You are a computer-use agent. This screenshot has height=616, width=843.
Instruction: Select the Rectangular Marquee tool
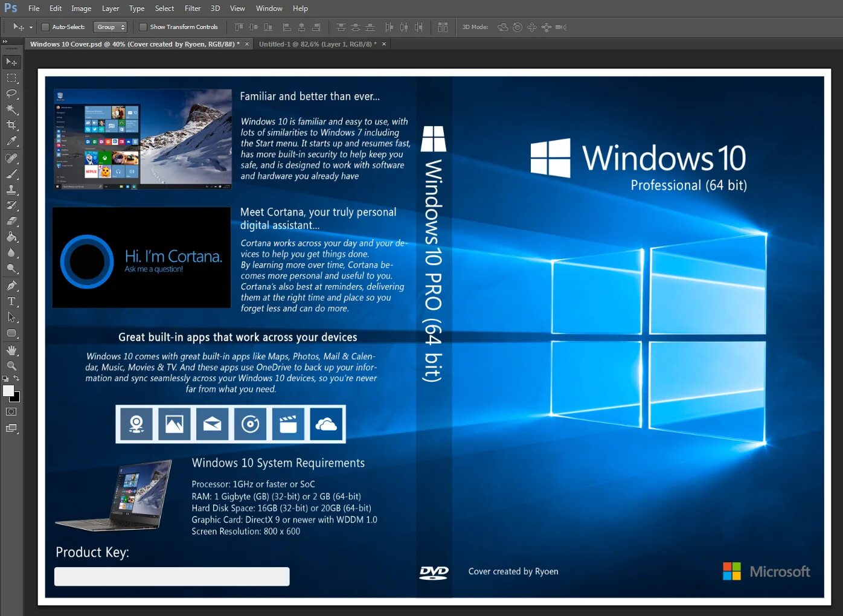click(x=11, y=78)
